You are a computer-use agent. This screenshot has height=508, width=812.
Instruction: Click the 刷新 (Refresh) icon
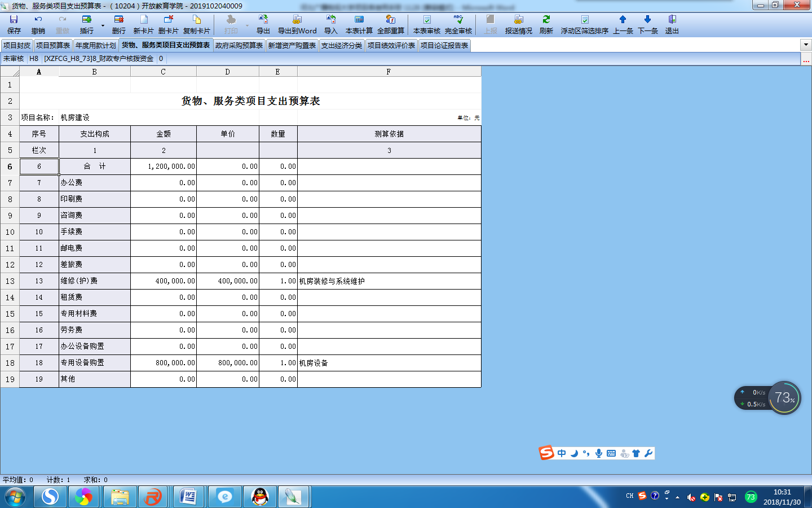[546, 24]
